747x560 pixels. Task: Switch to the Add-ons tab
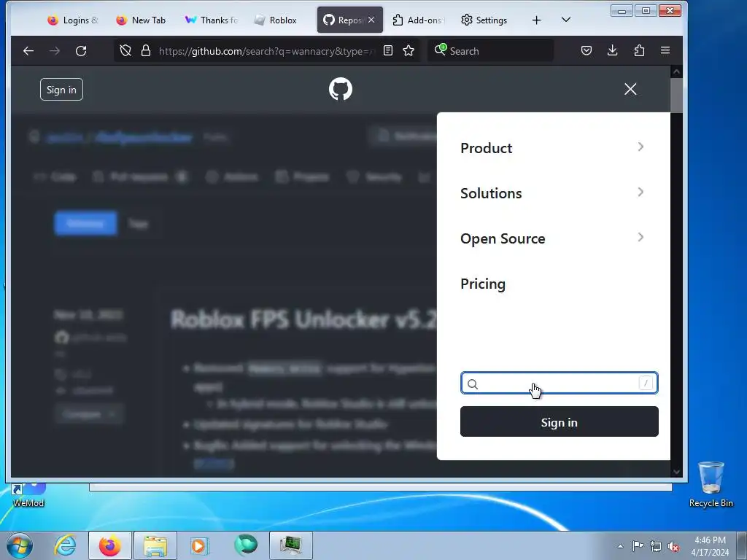coord(418,20)
